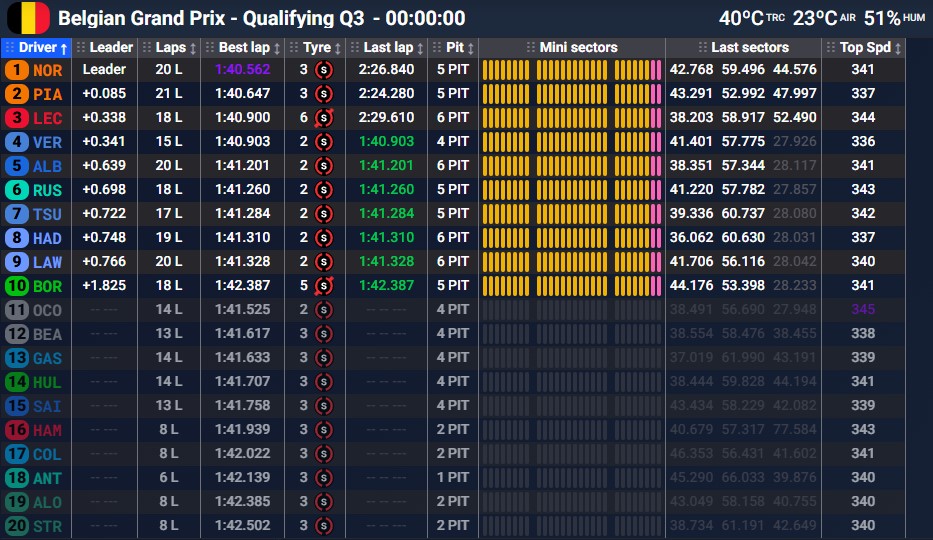
Task: Click position badge 16 for HAM
Action: point(17,429)
